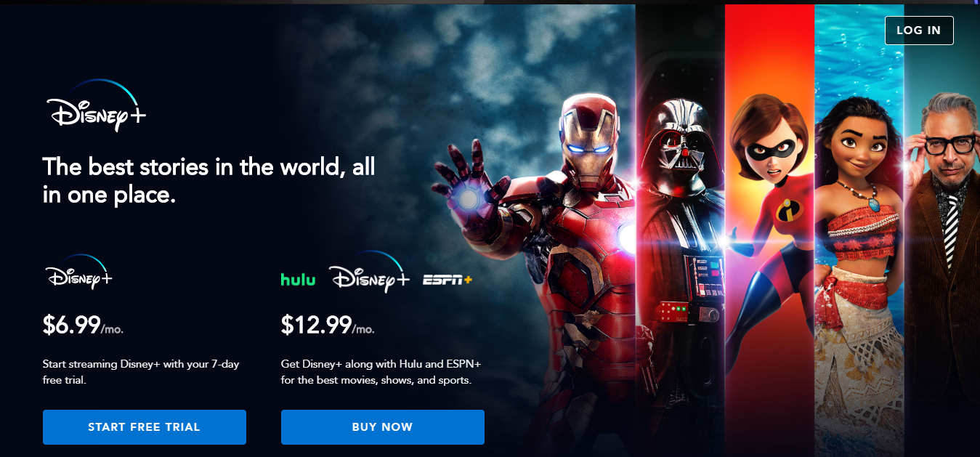This screenshot has width=980, height=457.
Task: Click the ESPN+ logo
Action: point(448,280)
